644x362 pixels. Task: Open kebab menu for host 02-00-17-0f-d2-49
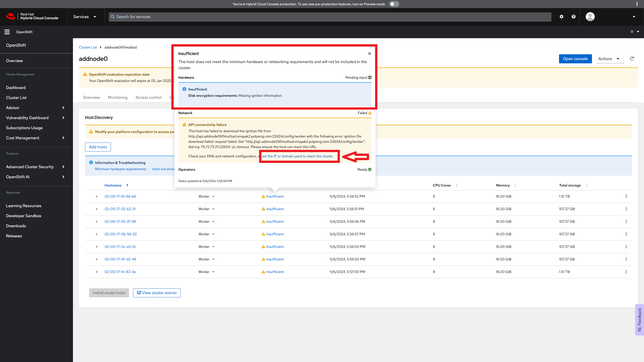tap(626, 259)
